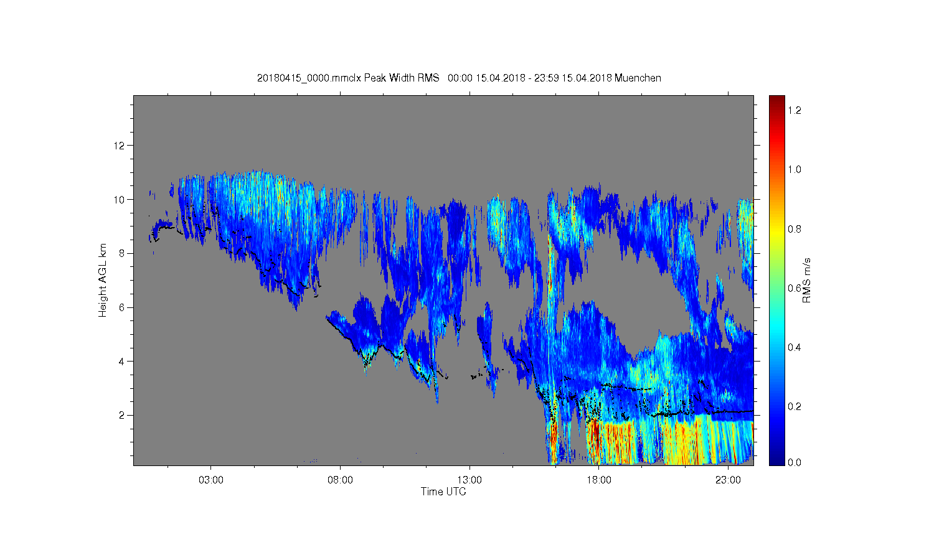Click the height axis label 10
Screen dimensions: 934x560
120,200
